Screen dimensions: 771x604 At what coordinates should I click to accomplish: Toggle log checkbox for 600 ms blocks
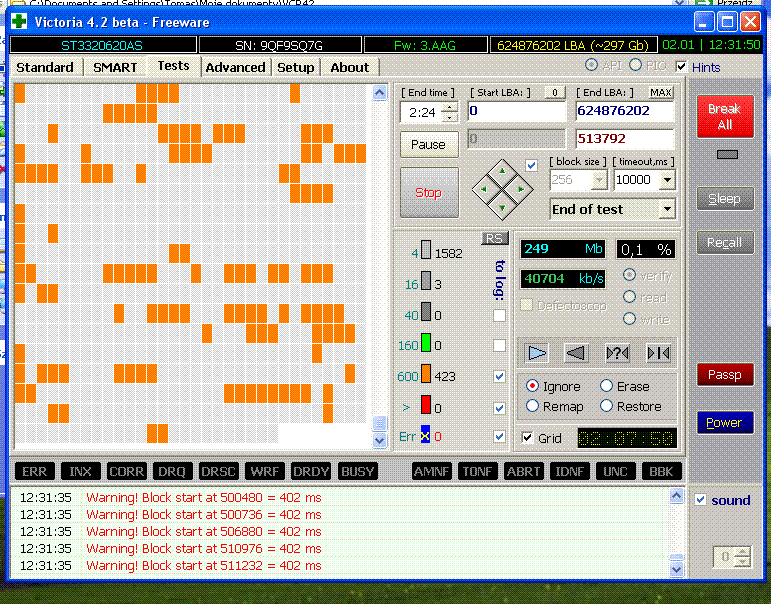tap(499, 376)
